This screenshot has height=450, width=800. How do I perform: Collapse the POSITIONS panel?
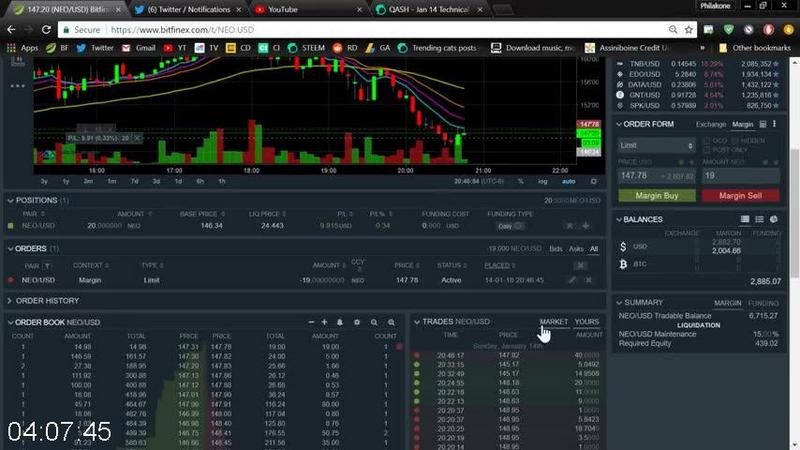(x=11, y=201)
